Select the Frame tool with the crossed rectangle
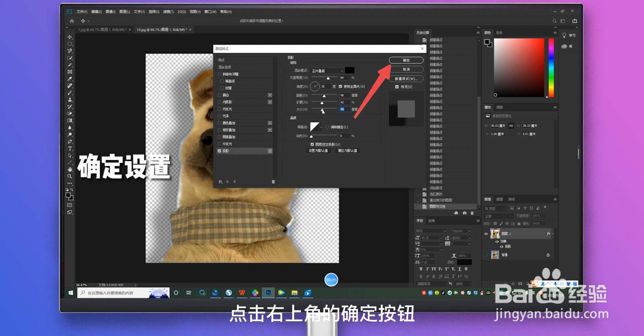The height and width of the screenshot is (336, 644). (x=70, y=72)
